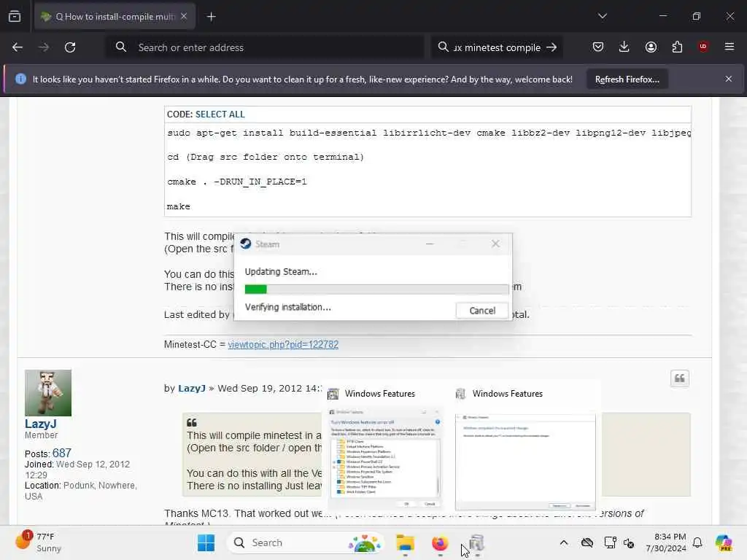This screenshot has width=747, height=560.
Task: Click the Steam update progress bar
Action: (376, 289)
